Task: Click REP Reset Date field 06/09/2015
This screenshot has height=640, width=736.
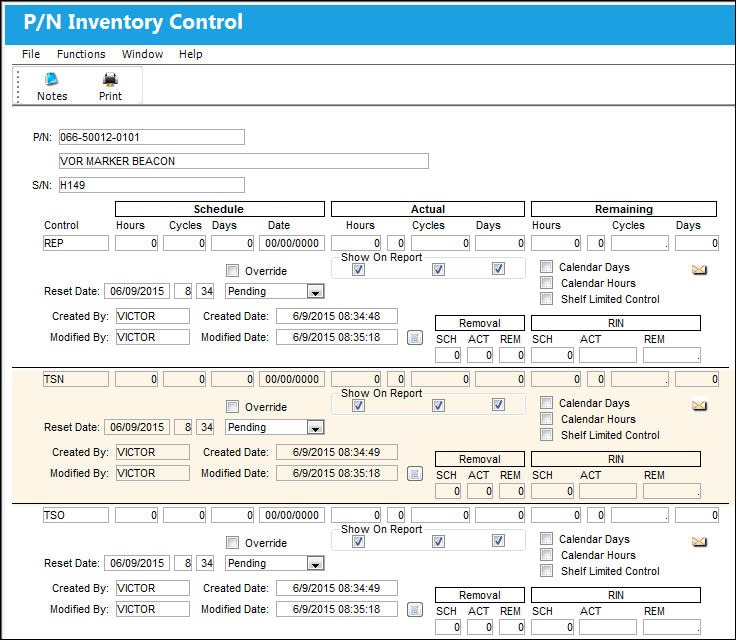Action: click(x=137, y=291)
